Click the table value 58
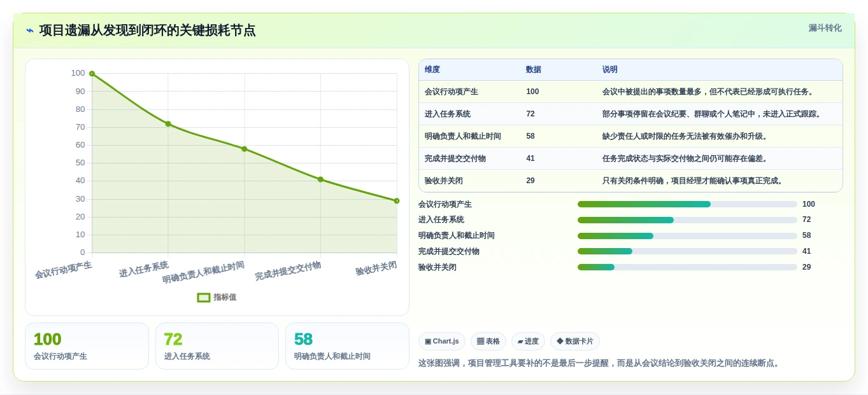 [x=530, y=136]
